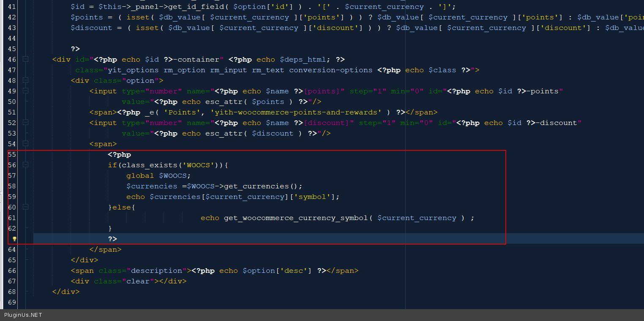The height and width of the screenshot is (321, 644).
Task: Collapse the fold marker on line 46
Action: (25, 60)
